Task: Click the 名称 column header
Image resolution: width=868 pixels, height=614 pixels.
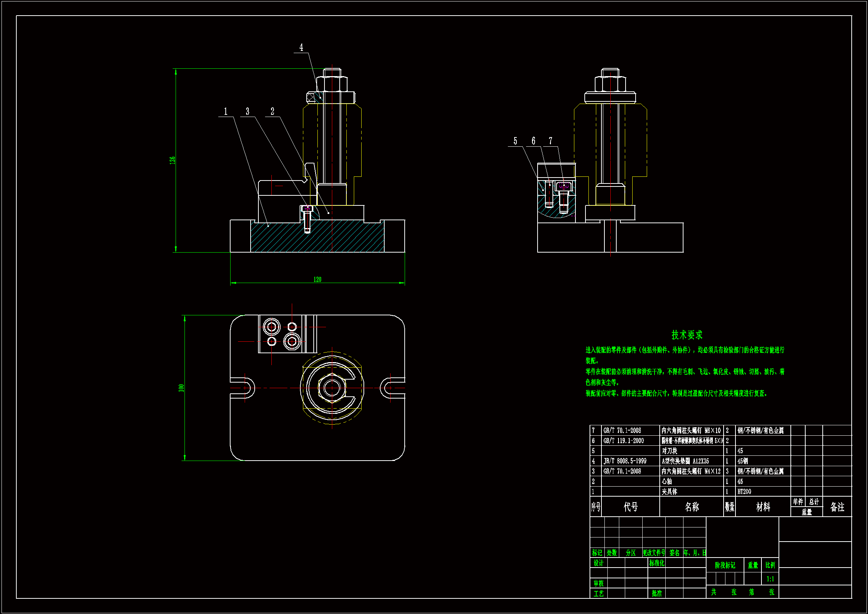Action: click(x=691, y=507)
